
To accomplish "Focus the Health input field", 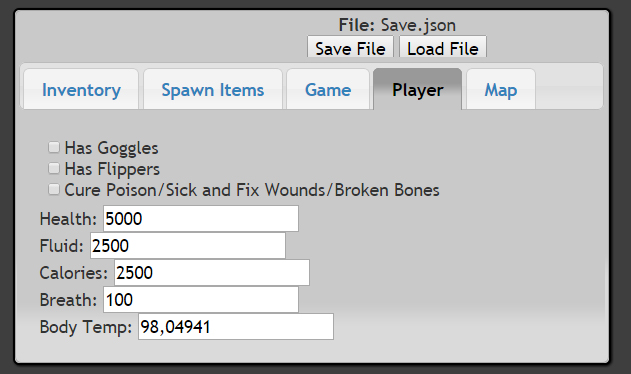I will tap(201, 219).
